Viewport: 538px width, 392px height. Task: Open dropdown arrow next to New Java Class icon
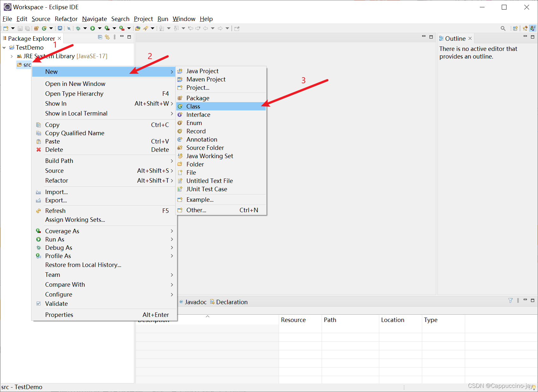tap(51, 28)
